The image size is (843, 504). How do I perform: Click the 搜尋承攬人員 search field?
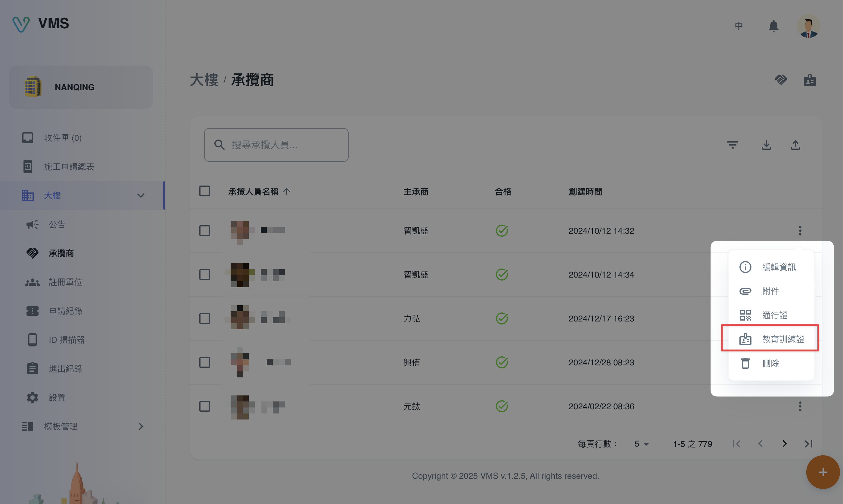click(x=276, y=145)
